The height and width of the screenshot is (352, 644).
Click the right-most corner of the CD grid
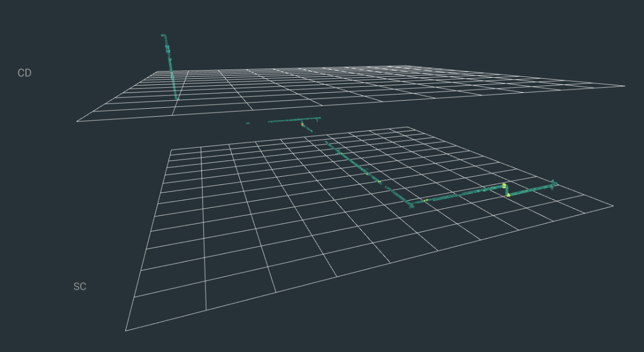[625, 86]
